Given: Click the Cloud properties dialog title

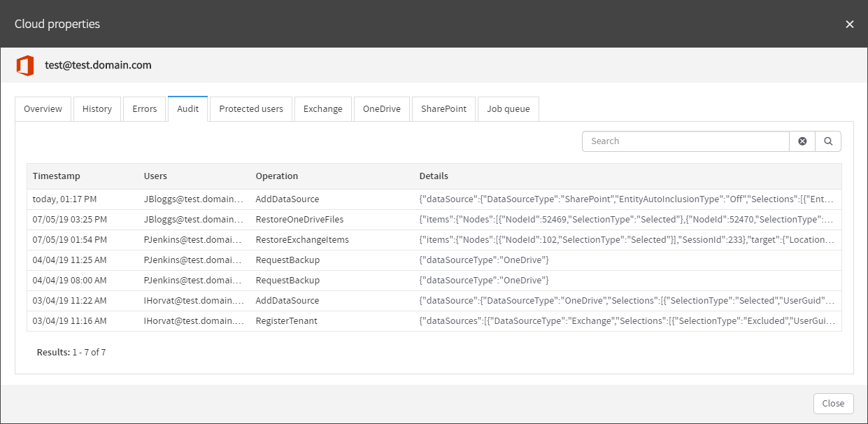Looking at the screenshot, I should coord(57,24).
